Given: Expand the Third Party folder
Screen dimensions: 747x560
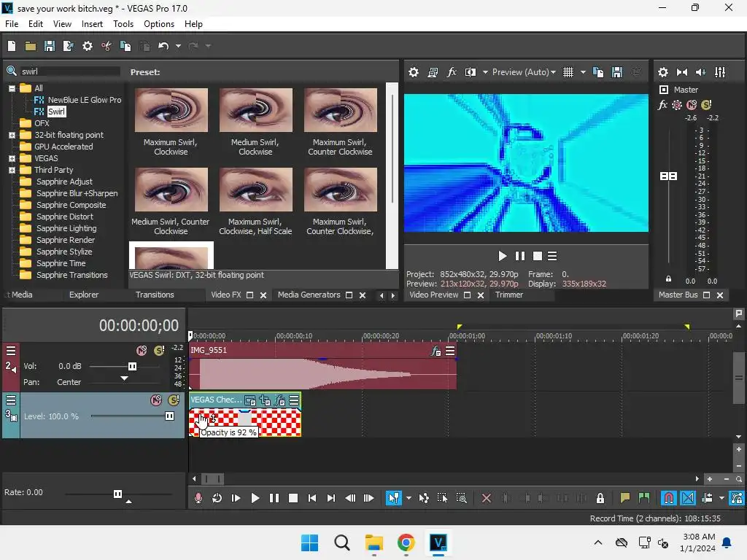Looking at the screenshot, I should (12, 170).
